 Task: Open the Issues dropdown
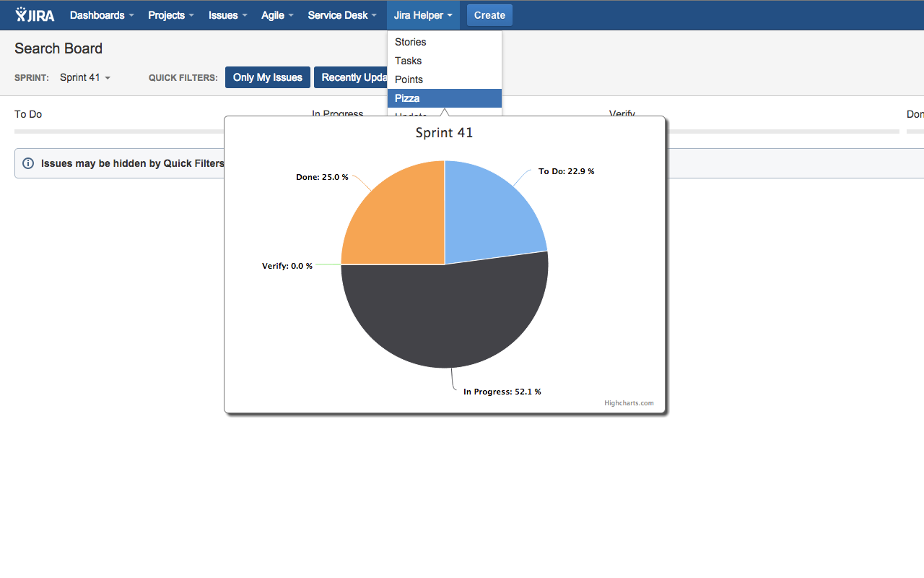228,15
